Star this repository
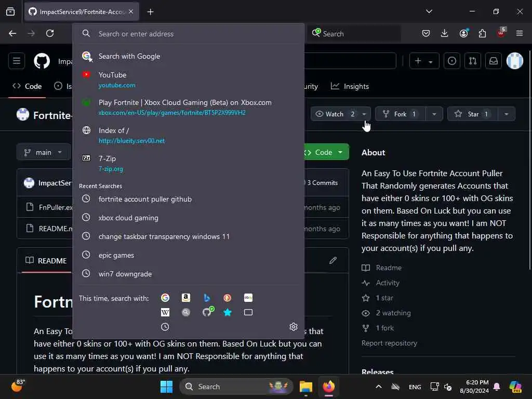 473,114
